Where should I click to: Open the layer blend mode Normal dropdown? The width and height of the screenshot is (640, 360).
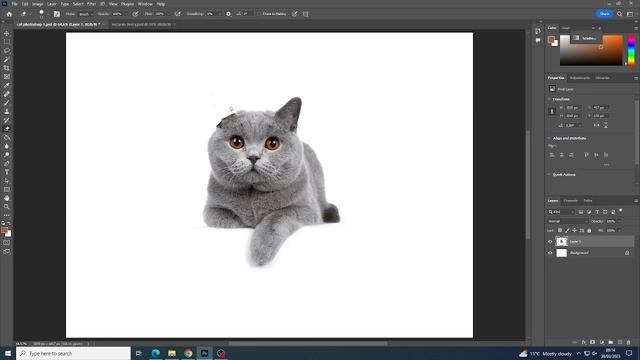coord(567,221)
